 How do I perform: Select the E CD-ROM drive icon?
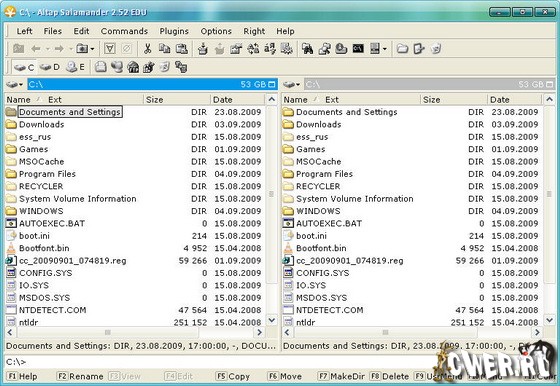click(75, 67)
